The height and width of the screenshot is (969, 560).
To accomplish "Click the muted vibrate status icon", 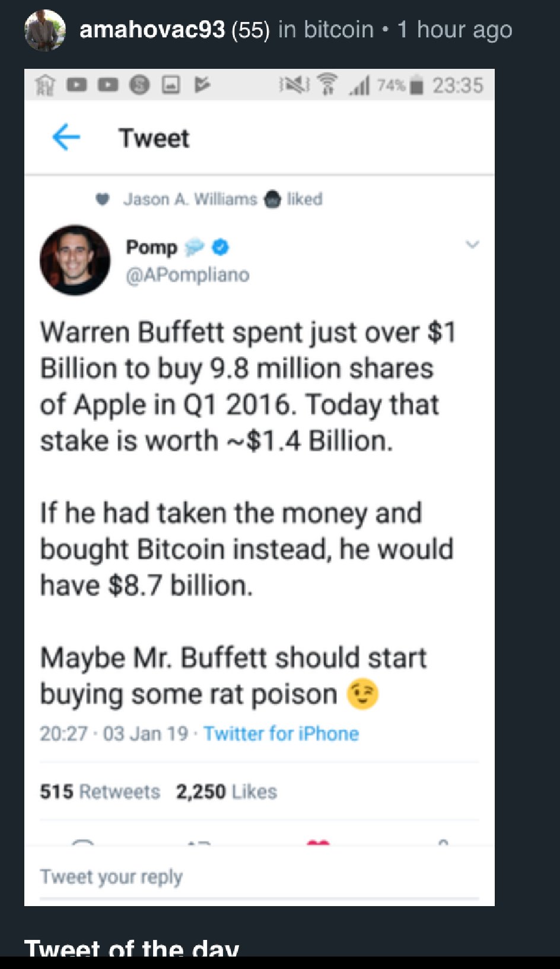I will 294,85.
